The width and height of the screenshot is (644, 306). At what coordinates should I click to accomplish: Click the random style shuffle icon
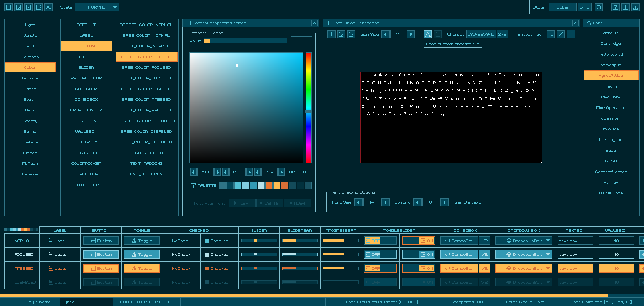pos(48,7)
